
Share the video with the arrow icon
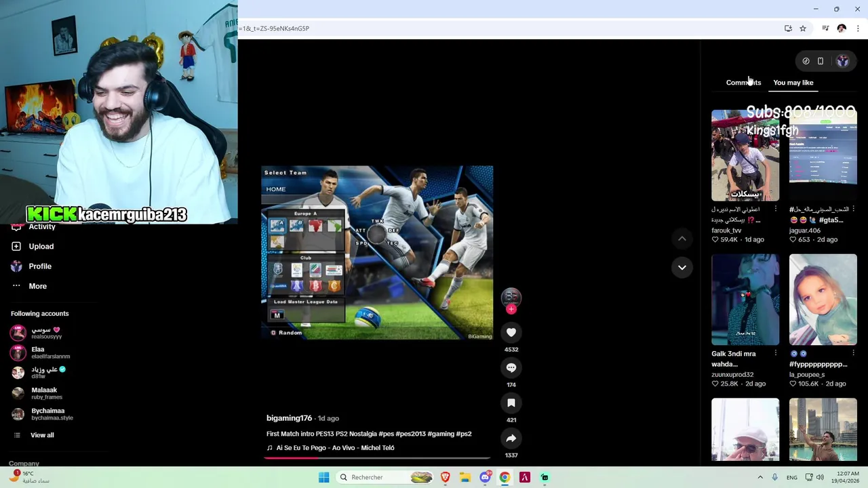coord(511,438)
